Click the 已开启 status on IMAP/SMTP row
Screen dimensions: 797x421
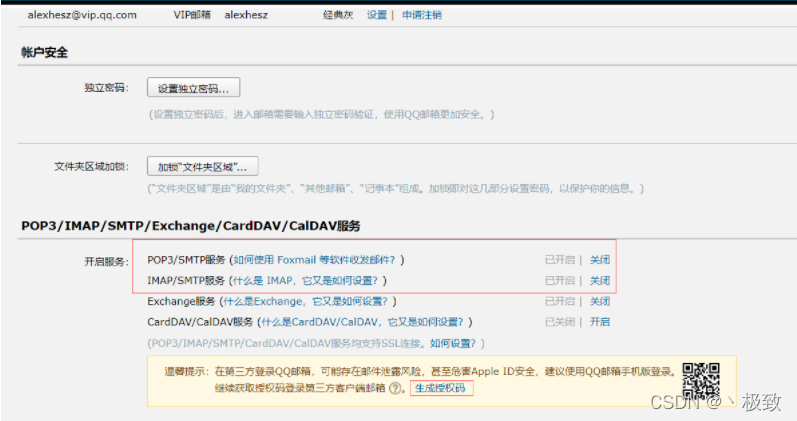560,281
